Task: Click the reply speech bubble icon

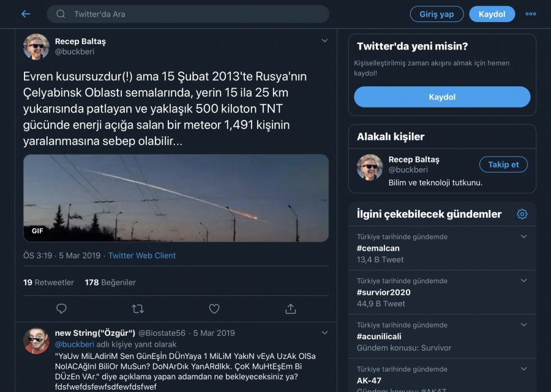Action: [x=61, y=308]
